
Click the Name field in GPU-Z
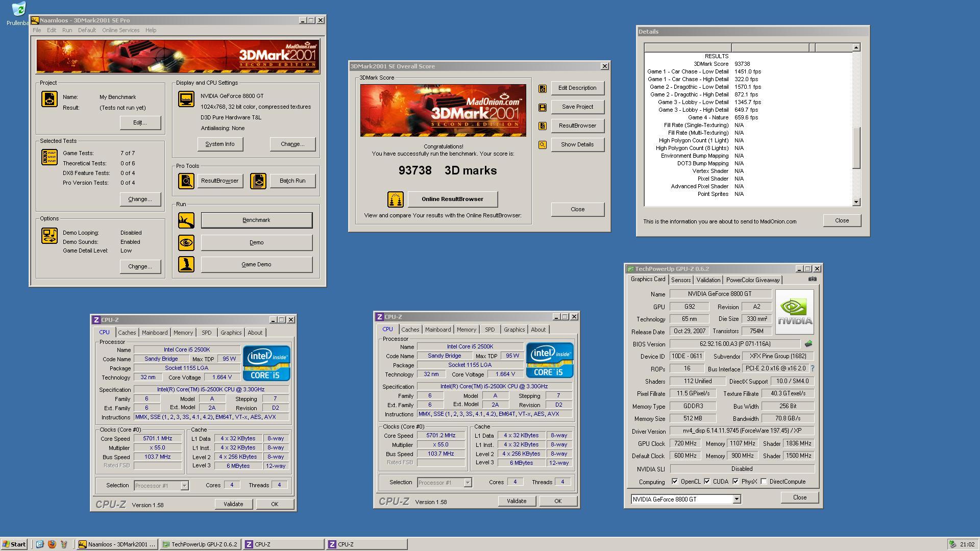(720, 294)
